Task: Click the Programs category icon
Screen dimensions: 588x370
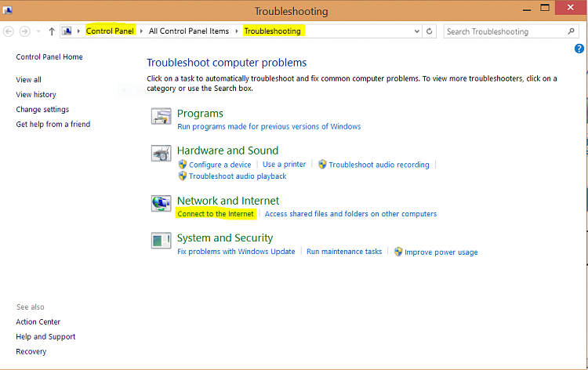Action: coord(162,116)
